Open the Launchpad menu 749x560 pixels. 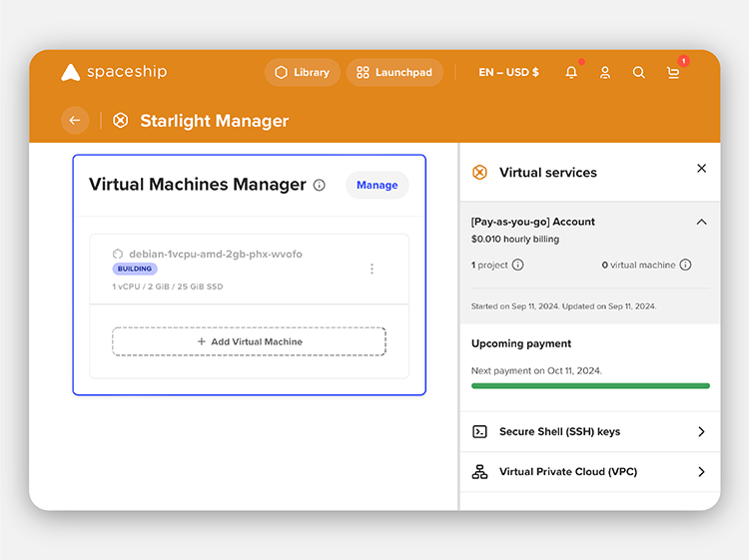[x=394, y=73]
